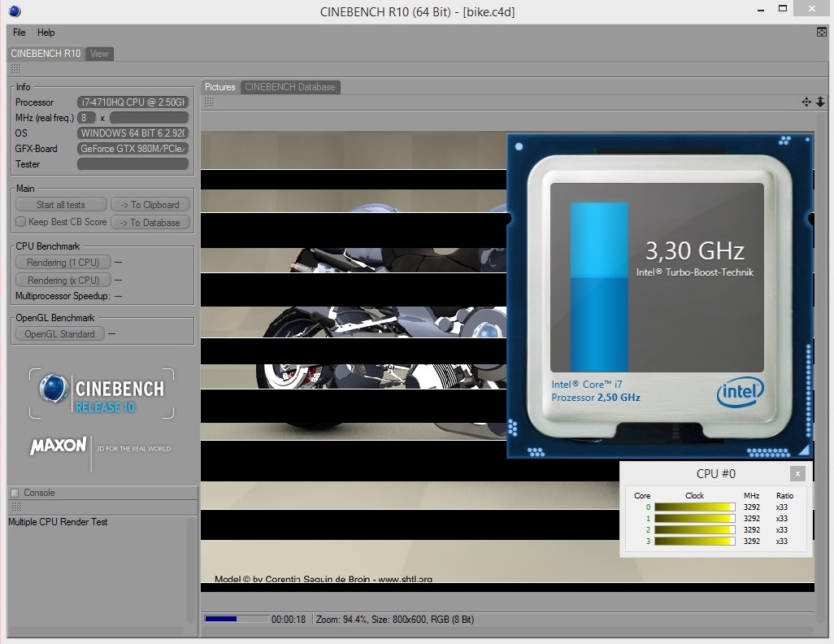Start the OpenGL Standard benchmark
This screenshot has width=834, height=644.
tap(59, 334)
